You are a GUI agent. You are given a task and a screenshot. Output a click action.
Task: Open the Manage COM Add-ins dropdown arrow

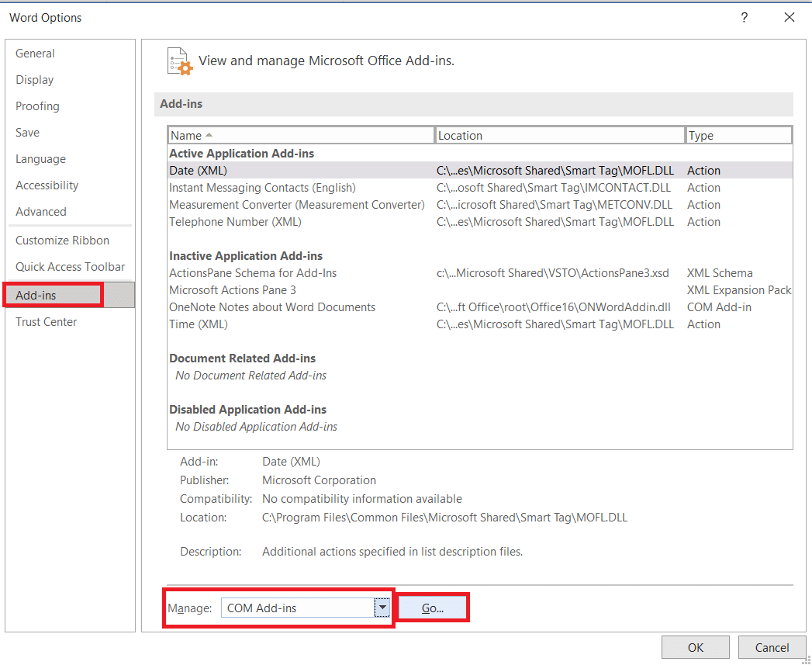(382, 608)
